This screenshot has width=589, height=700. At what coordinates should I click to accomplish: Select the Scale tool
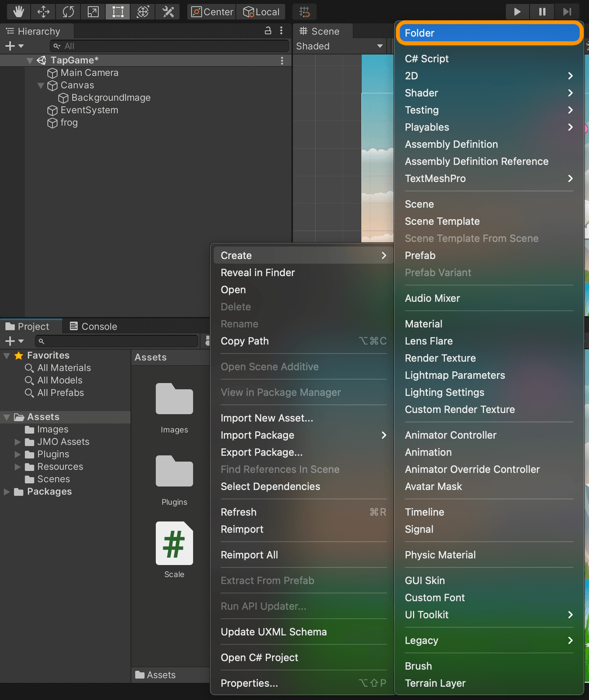(93, 12)
